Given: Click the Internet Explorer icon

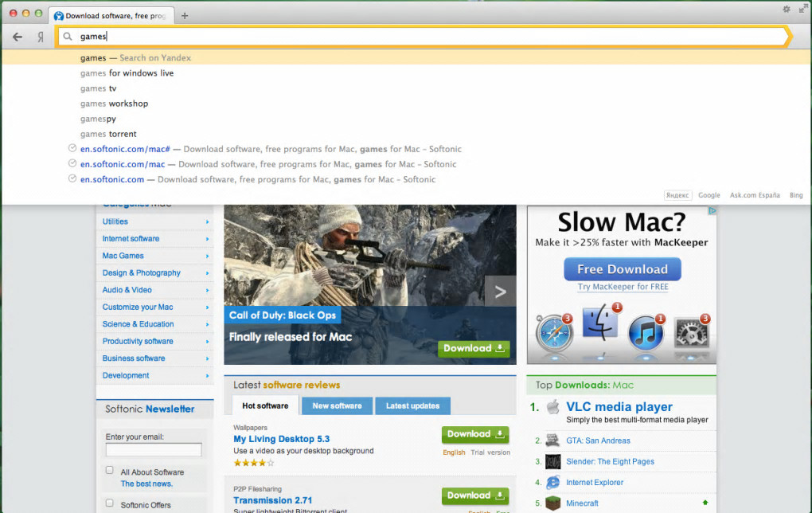Looking at the screenshot, I should 552,483.
